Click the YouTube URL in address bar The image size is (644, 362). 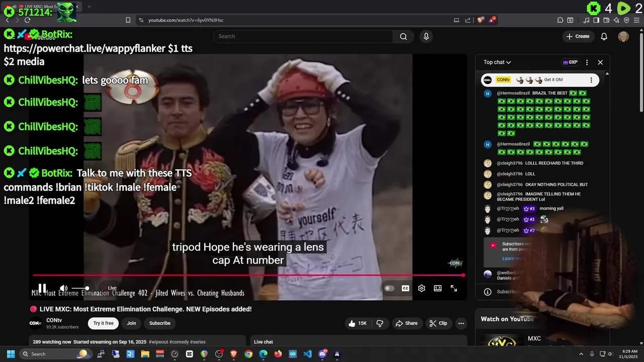pyautogui.click(x=186, y=20)
